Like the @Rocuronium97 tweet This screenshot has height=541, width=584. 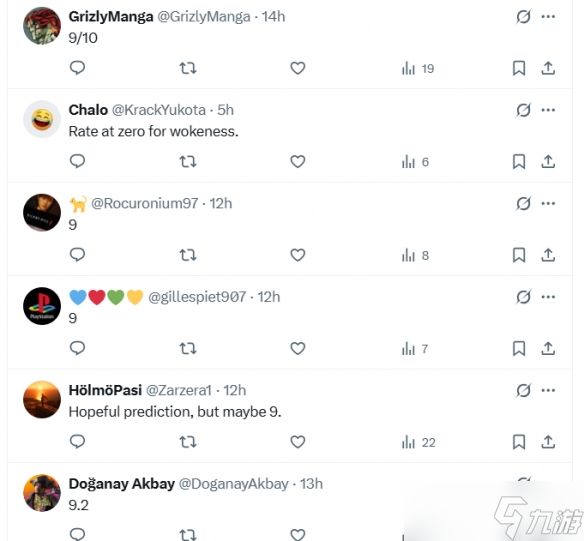298,255
